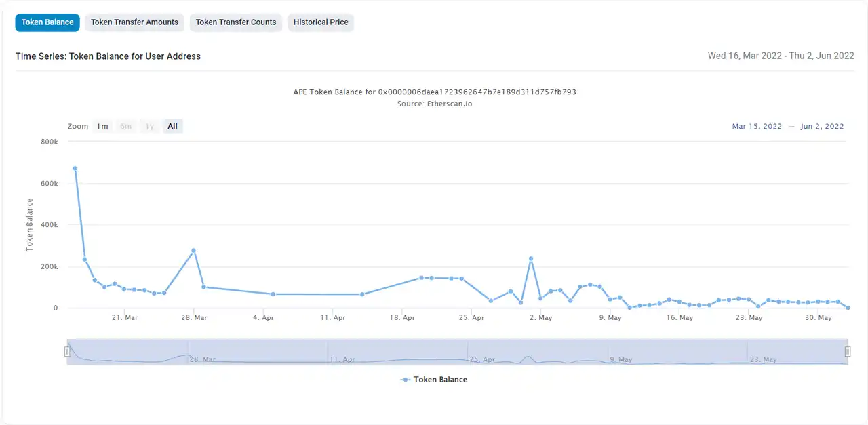Image resolution: width=868 pixels, height=425 pixels.
Task: Open the Historical Price tab
Action: click(321, 22)
